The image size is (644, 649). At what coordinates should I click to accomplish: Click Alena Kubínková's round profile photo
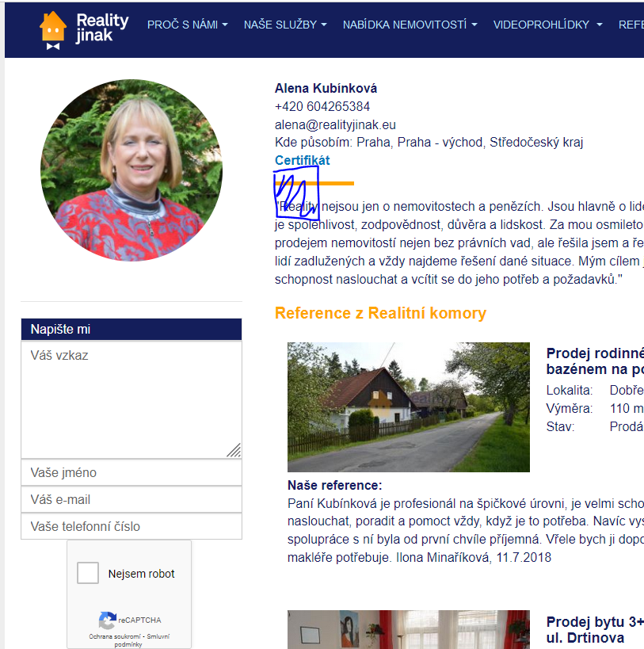(131, 170)
